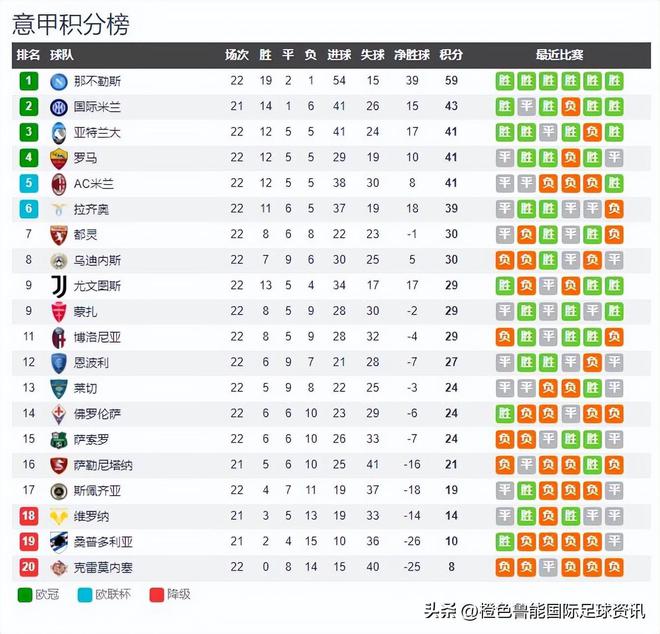The image size is (660, 634).
Task: Click the Fiorentina club crest icon
Action: pyautogui.click(x=58, y=414)
